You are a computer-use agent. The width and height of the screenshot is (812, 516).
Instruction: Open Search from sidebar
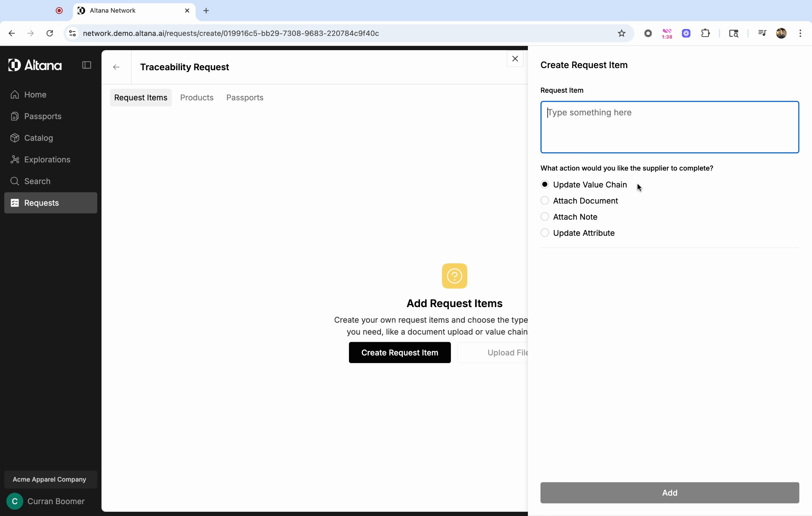point(37,181)
